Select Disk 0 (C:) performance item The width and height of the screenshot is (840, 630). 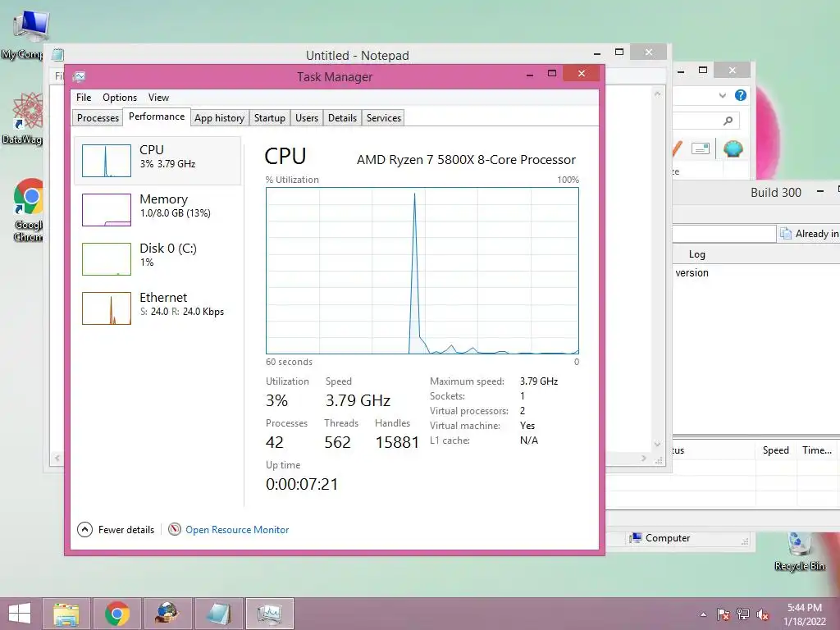pyautogui.click(x=157, y=258)
